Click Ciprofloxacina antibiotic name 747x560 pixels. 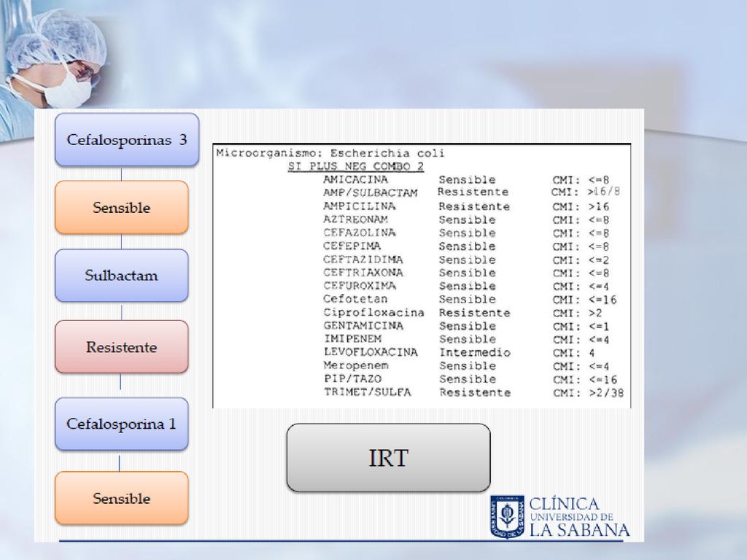(x=374, y=312)
